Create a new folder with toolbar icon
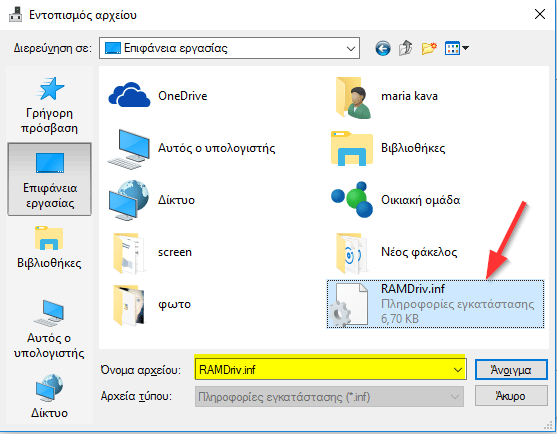The width and height of the screenshot is (557, 434). [429, 48]
